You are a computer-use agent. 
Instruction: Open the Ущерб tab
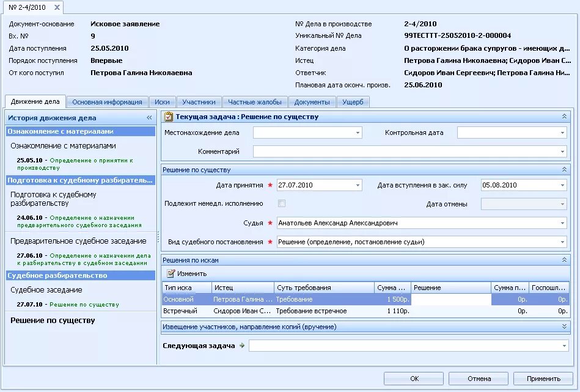click(x=353, y=102)
